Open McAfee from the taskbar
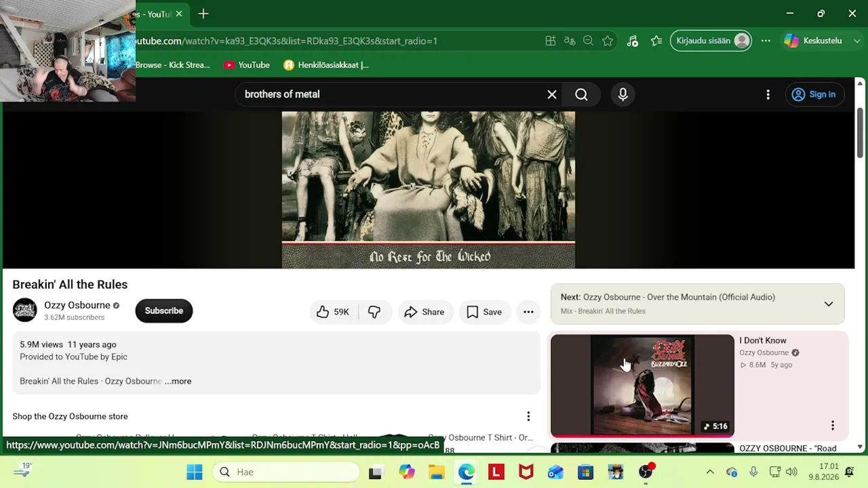The width and height of the screenshot is (868, 488). (x=526, y=472)
